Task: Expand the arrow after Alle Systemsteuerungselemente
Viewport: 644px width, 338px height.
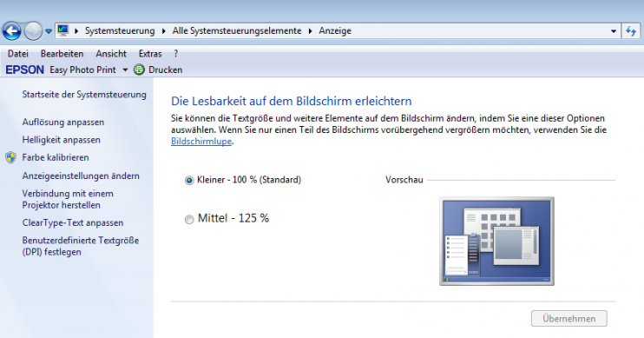Action: (310, 30)
